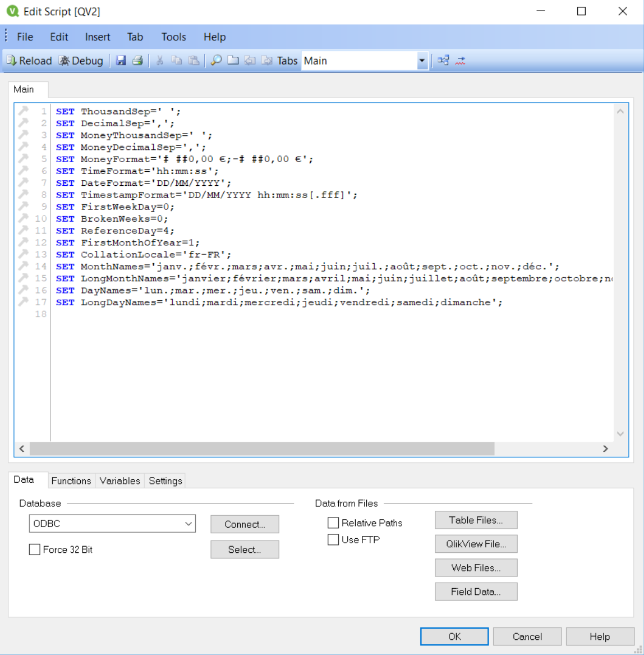Tick the Relative Paths checkbox

tap(333, 523)
